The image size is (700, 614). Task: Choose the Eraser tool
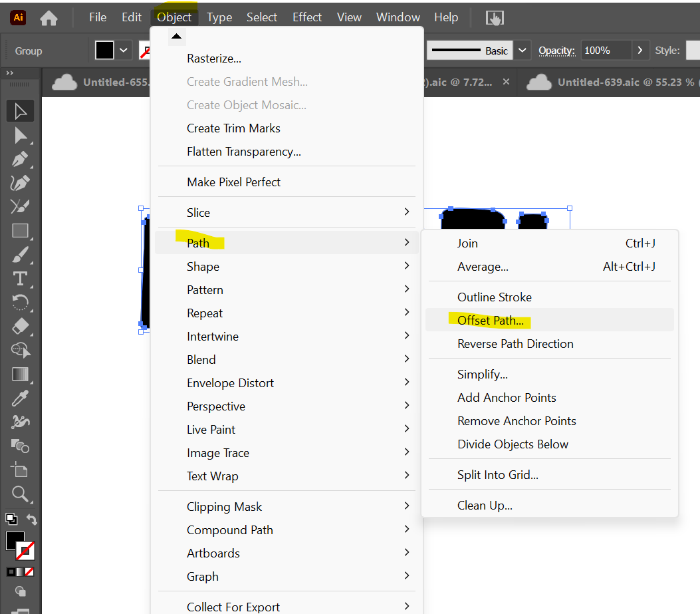pos(20,326)
